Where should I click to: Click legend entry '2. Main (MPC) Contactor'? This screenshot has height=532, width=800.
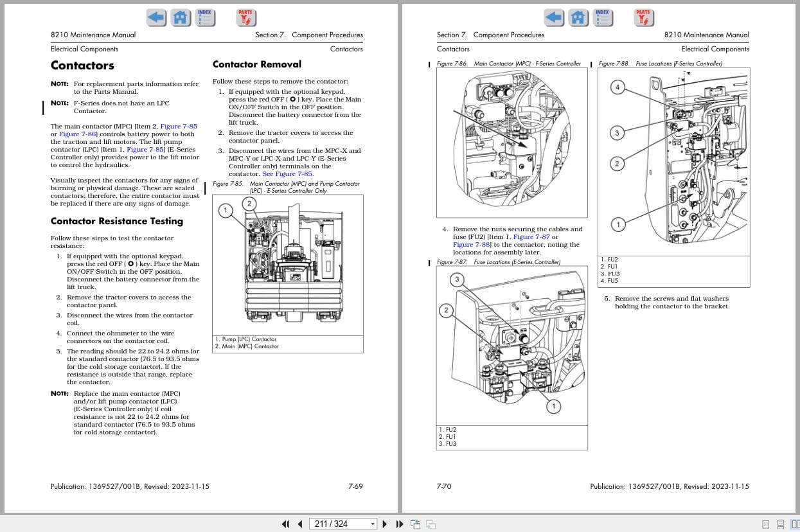pyautogui.click(x=247, y=346)
